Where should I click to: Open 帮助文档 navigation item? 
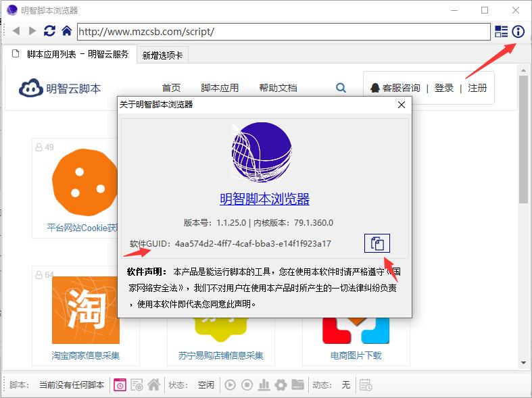click(279, 88)
